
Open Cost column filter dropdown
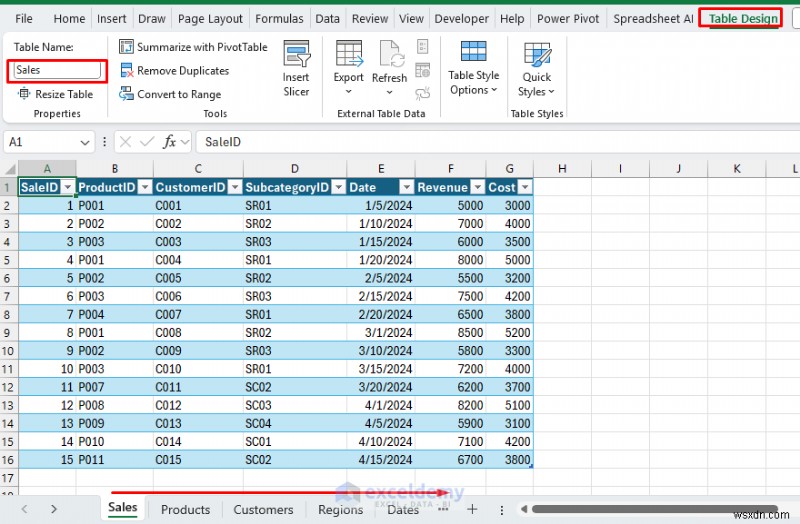[x=525, y=187]
